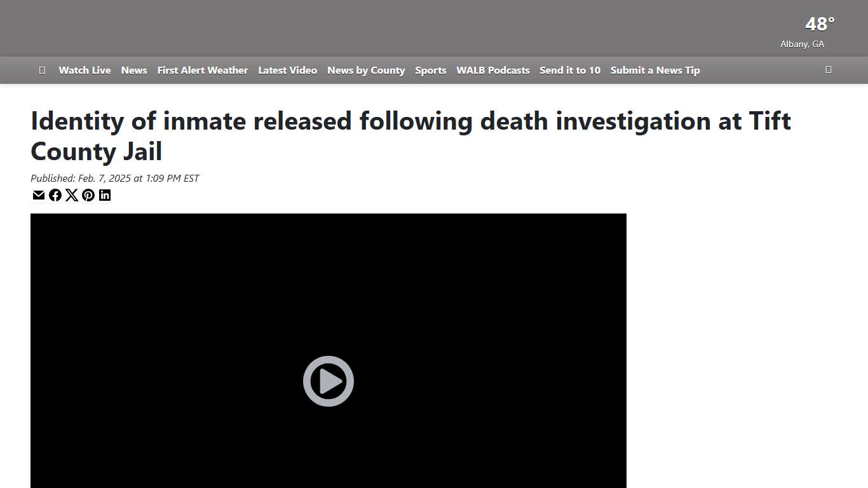Screen dimensions: 868x488
Task: Click the article headline about Tift County Jail
Action: [410, 135]
